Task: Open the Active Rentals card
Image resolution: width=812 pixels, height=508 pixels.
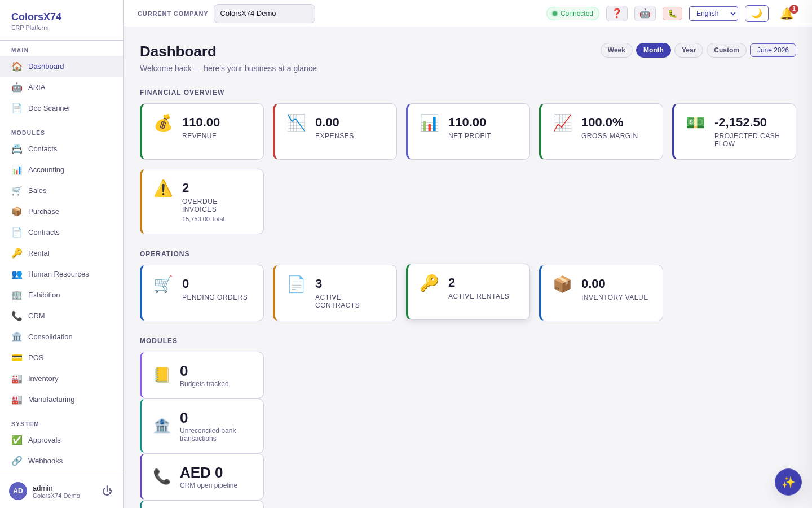Action: click(468, 292)
